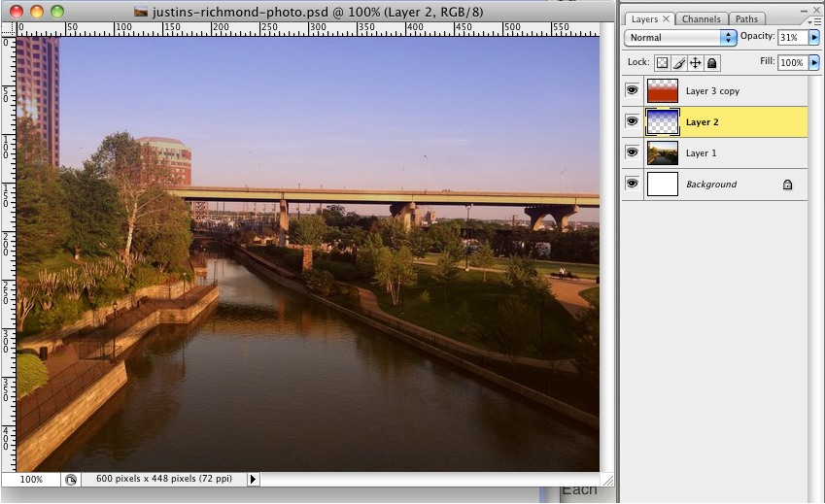Screen dimensions: 825x504
Task: Switch to the Channels tab
Action: tap(701, 19)
